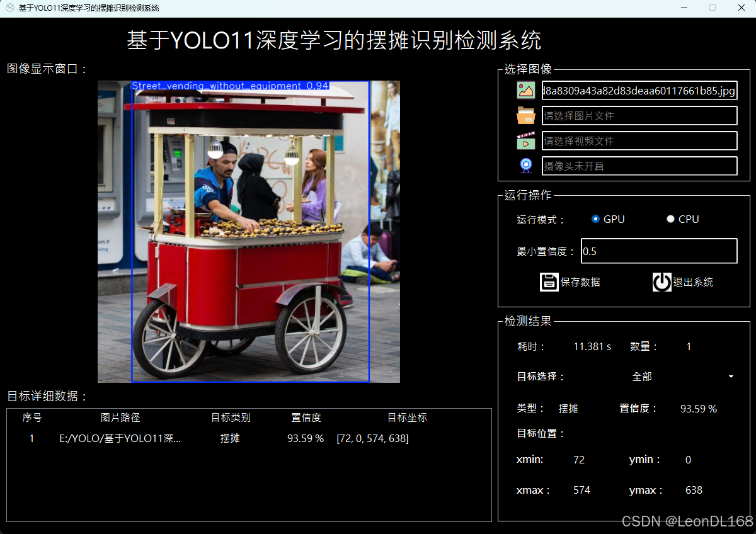Click the 序号 column header
This screenshot has width=756, height=534.
coord(31,418)
